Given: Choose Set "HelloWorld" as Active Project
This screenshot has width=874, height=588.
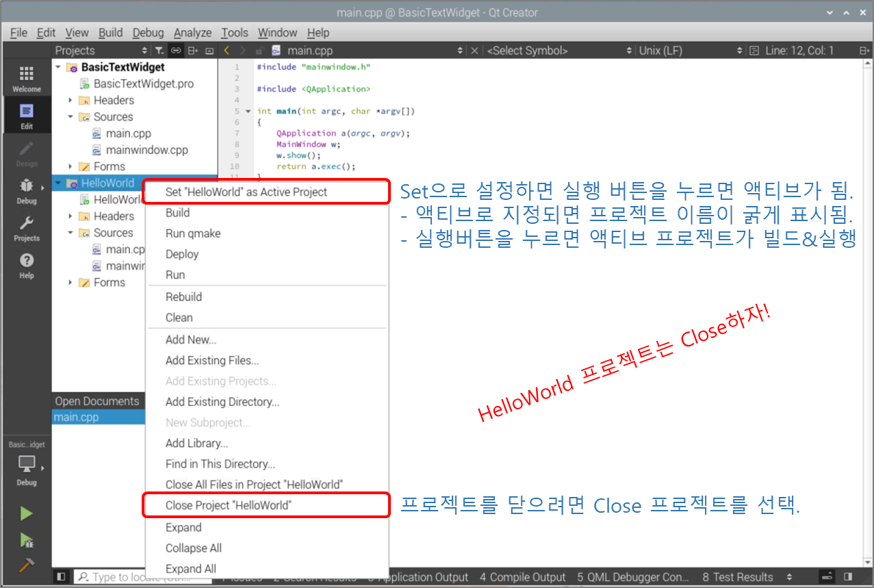Looking at the screenshot, I should click(267, 192).
